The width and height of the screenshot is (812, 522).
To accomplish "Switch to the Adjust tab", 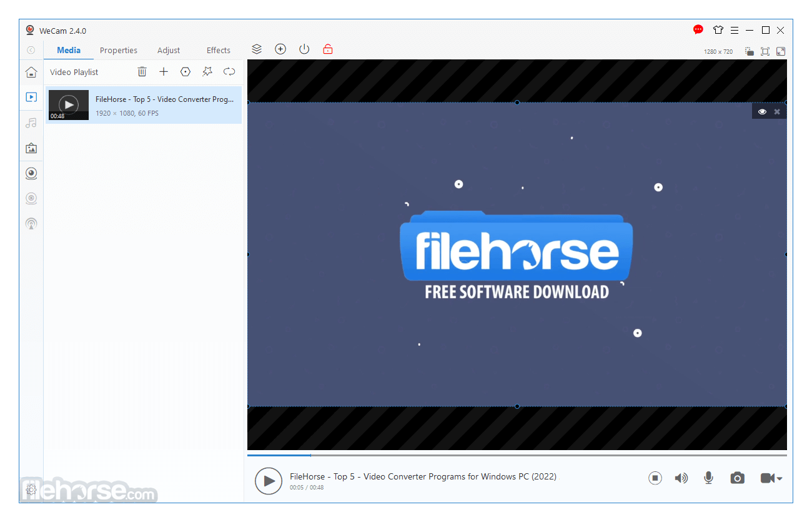I will point(169,50).
